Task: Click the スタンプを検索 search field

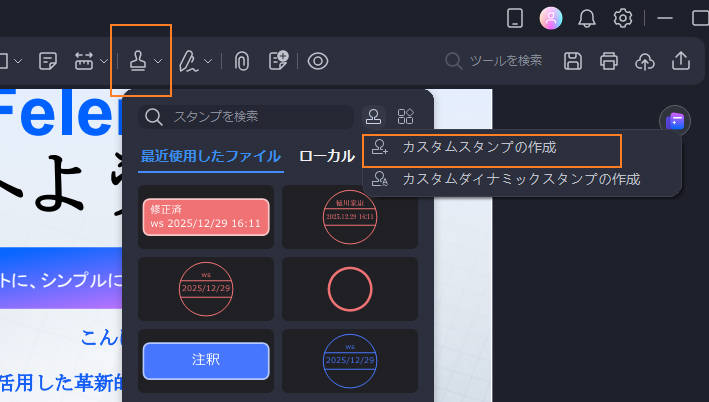Action: 246,117
